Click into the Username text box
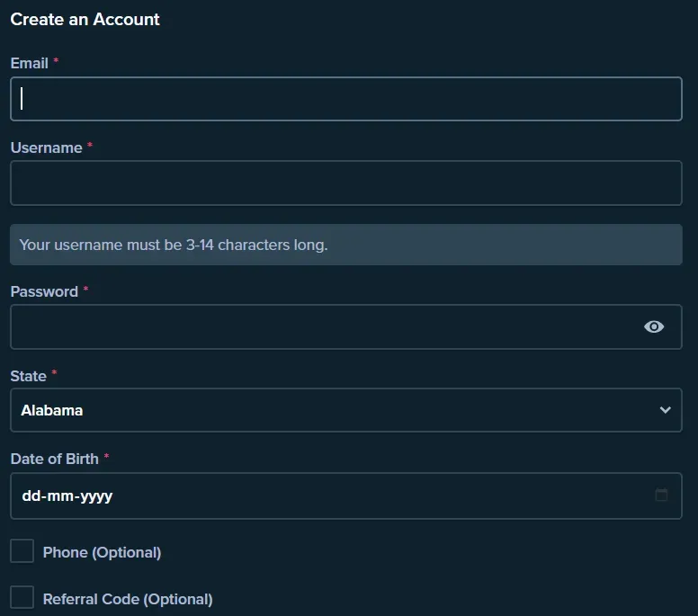Screen dimensions: 698x616 [345, 183]
